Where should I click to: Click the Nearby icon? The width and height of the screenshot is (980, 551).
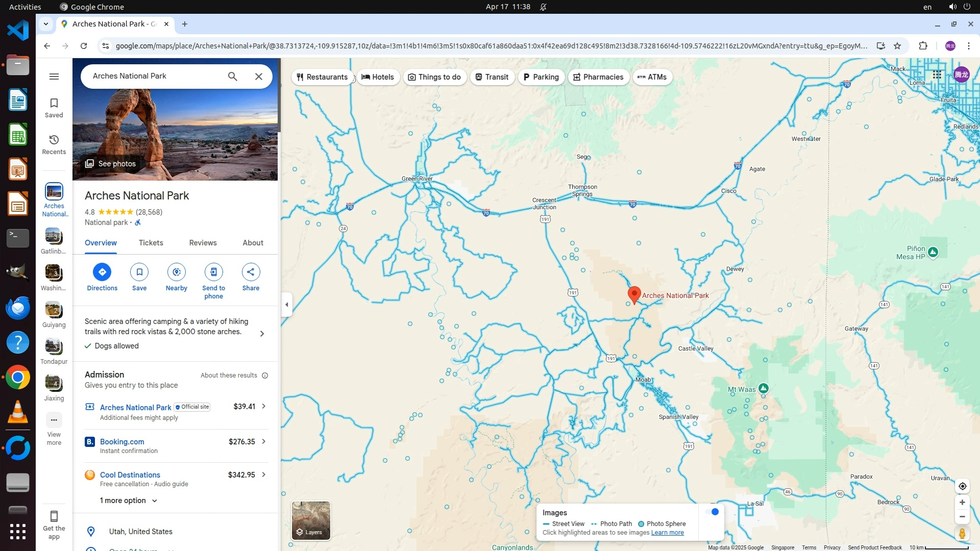click(176, 272)
